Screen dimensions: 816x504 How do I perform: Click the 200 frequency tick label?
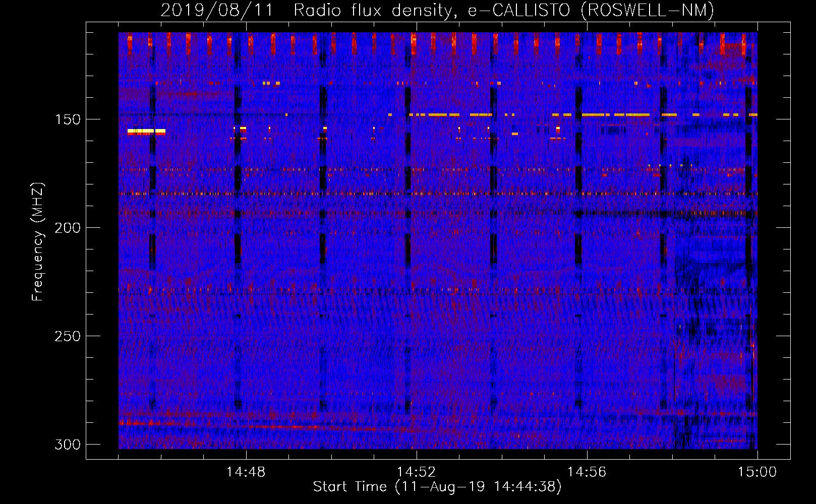68,228
